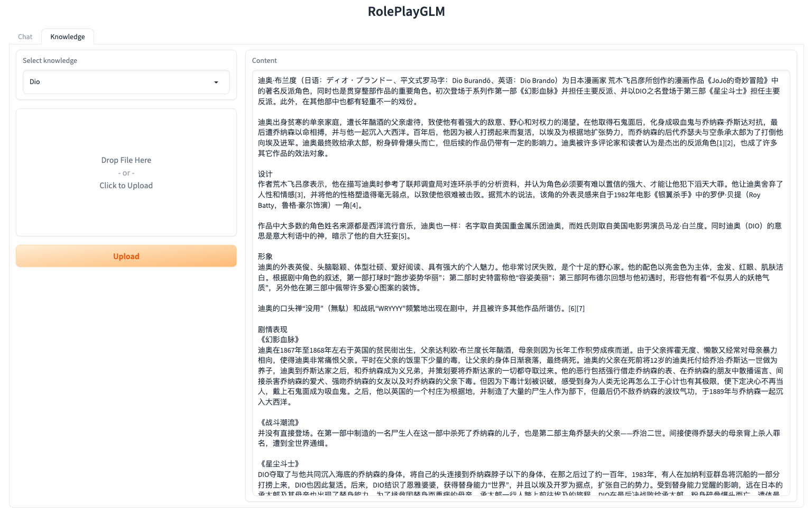The width and height of the screenshot is (812, 514).
Task: Click the line starting '并没有直接登场'
Action: click(519, 433)
